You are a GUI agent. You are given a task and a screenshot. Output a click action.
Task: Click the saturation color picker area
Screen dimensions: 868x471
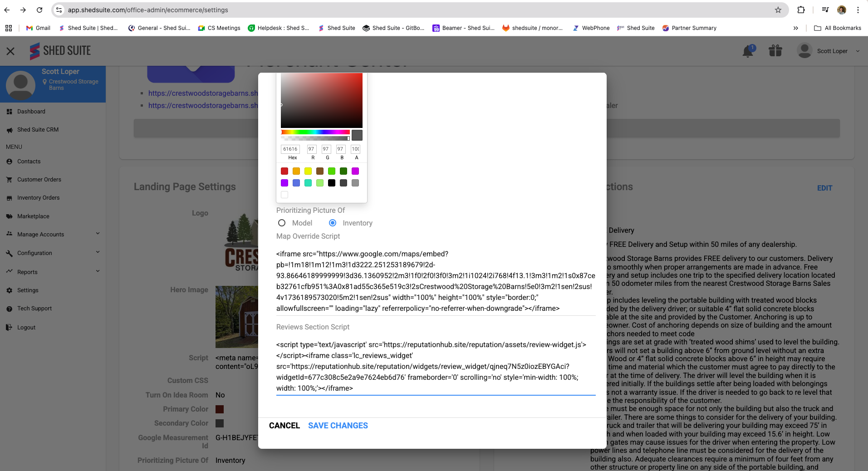pyautogui.click(x=322, y=100)
